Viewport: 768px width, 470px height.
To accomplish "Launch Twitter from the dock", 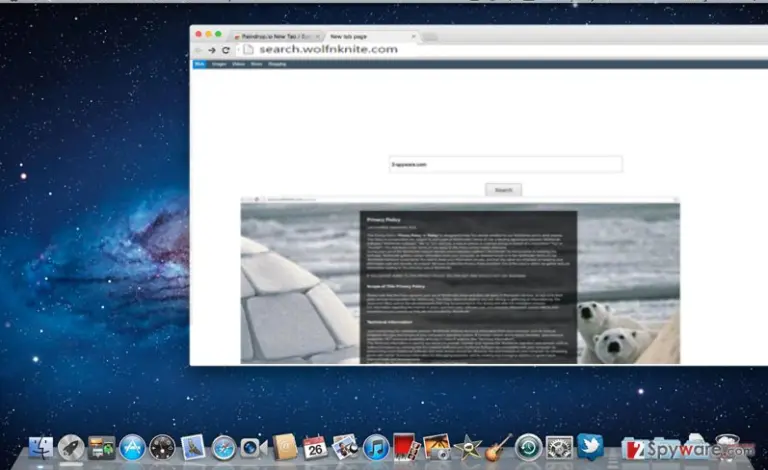I will (x=590, y=446).
